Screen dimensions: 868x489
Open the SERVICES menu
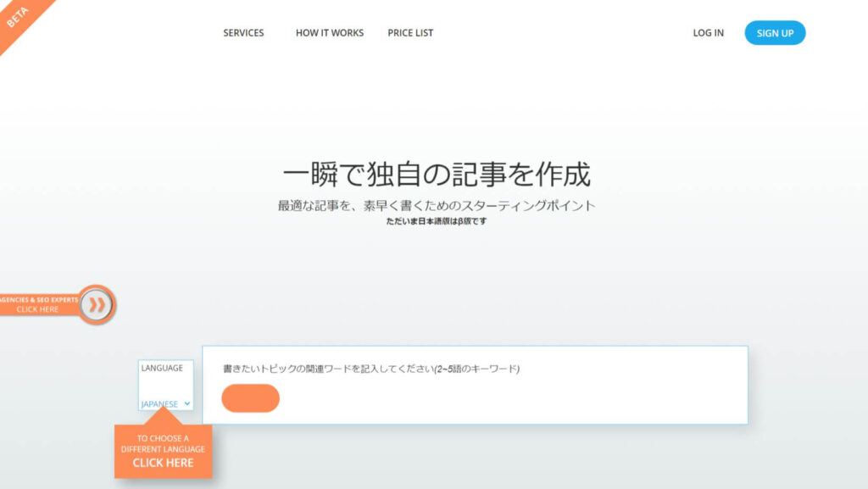tap(242, 33)
